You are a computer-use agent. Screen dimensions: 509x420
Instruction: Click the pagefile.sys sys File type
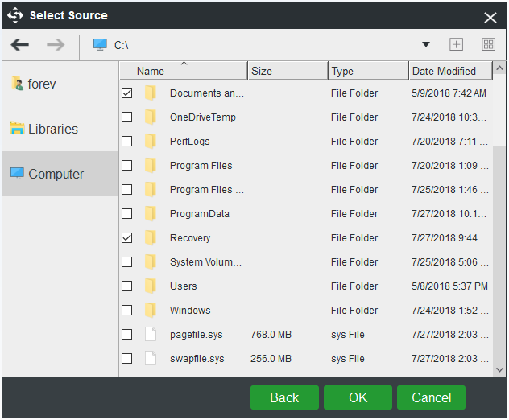pyautogui.click(x=348, y=335)
